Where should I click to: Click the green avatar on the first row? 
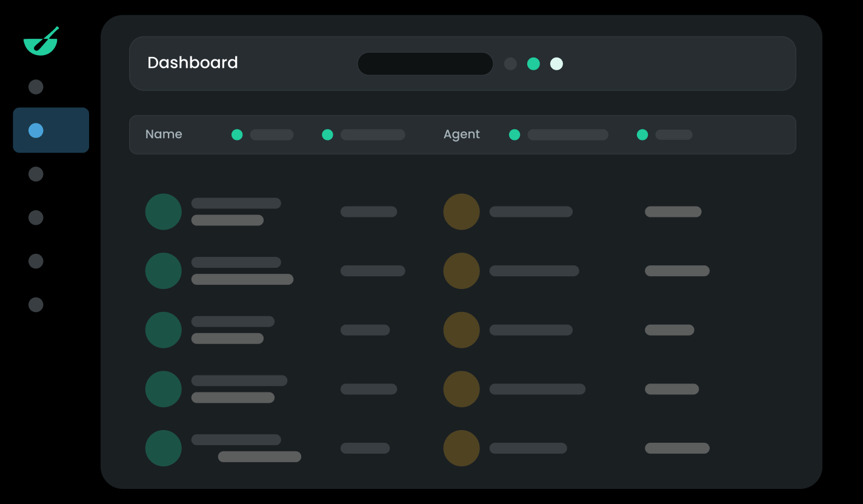click(x=163, y=211)
